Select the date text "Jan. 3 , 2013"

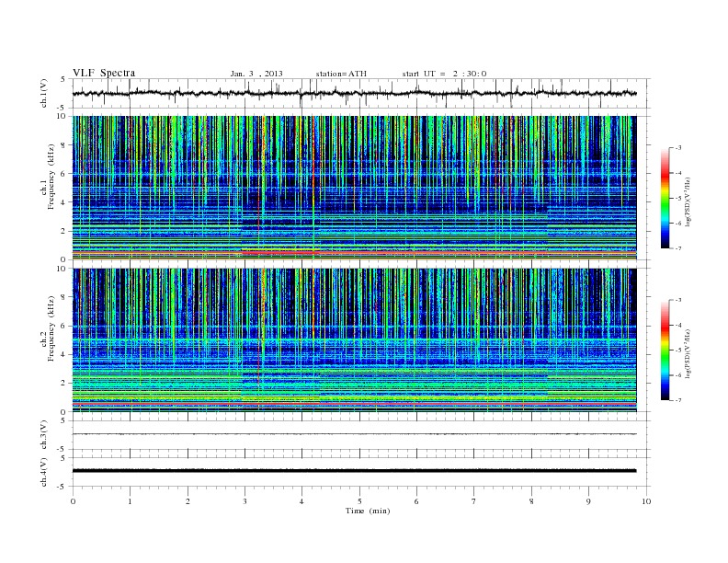click(x=256, y=74)
